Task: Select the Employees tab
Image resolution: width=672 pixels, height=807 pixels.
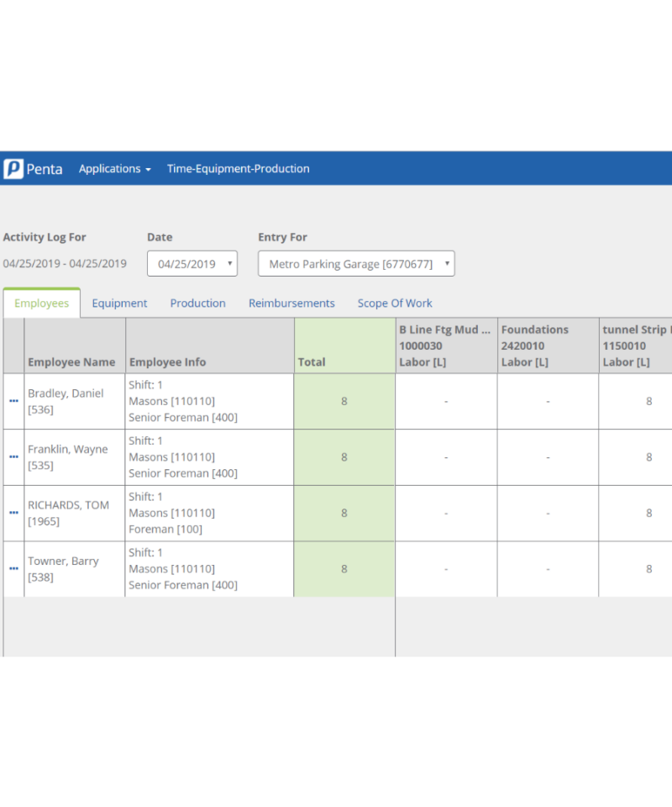Action: click(40, 303)
